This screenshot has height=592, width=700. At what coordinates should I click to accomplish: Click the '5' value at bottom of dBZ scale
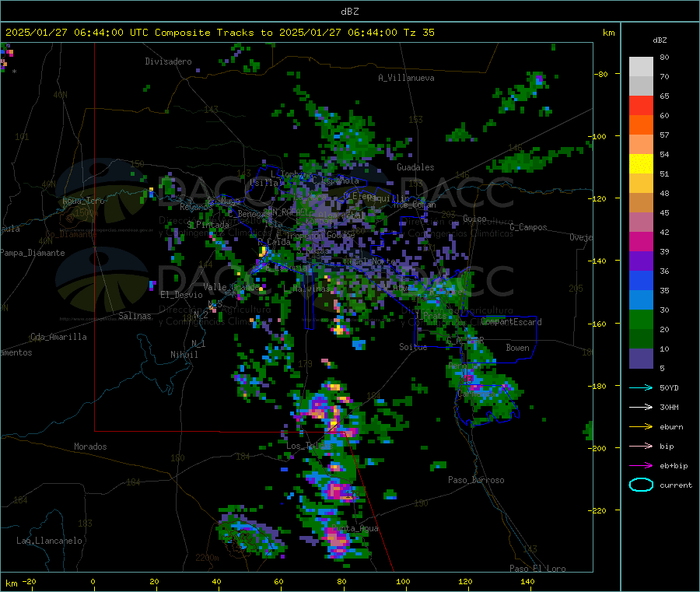click(662, 368)
